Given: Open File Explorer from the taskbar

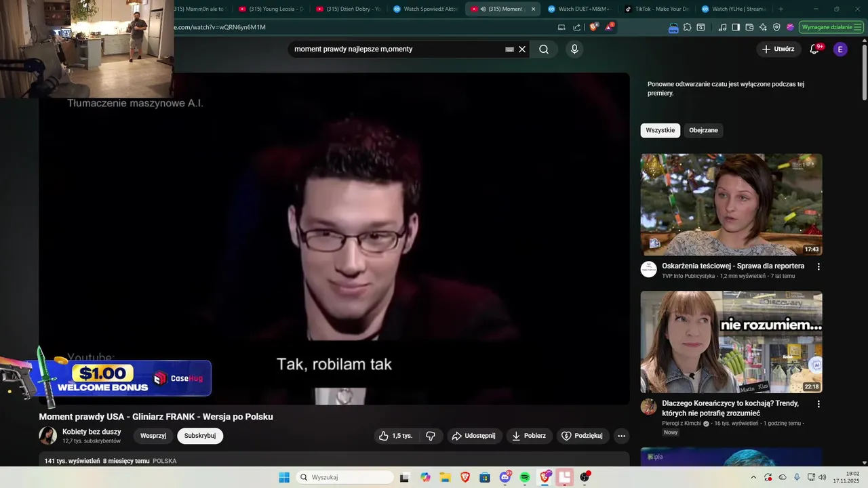Looking at the screenshot, I should (445, 477).
